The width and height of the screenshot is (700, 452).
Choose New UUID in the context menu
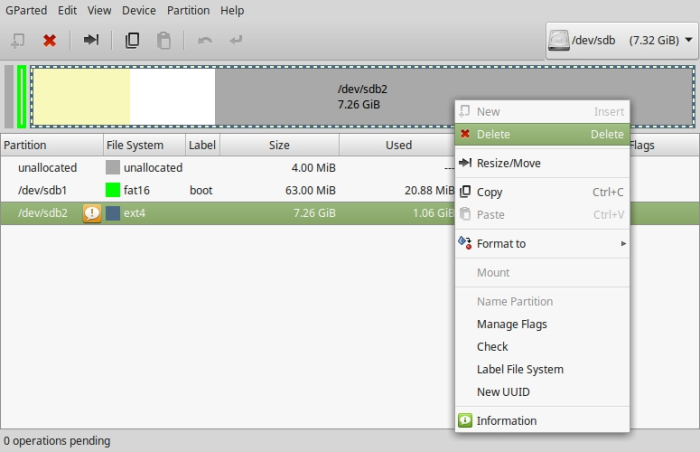pos(542,392)
